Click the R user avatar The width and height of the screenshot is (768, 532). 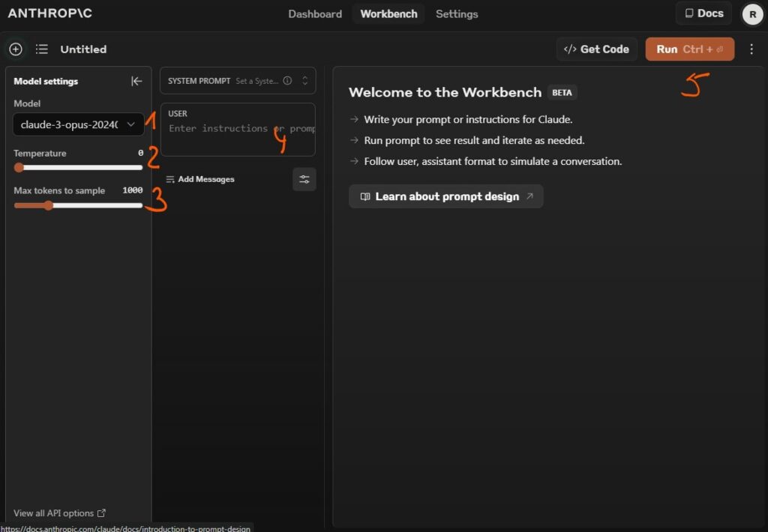752,14
